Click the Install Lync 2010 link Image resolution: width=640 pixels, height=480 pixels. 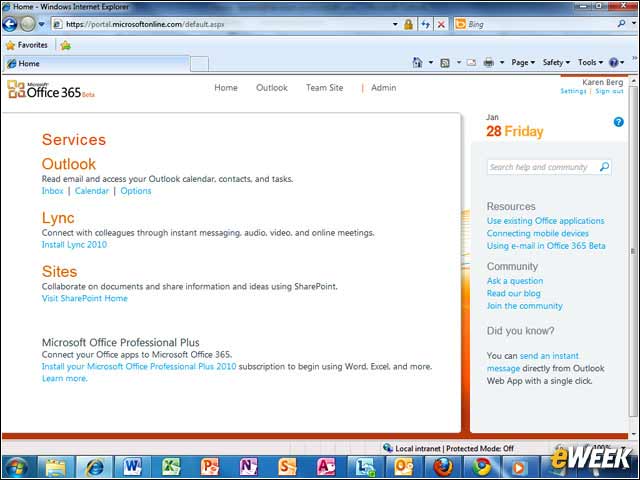tap(74, 244)
